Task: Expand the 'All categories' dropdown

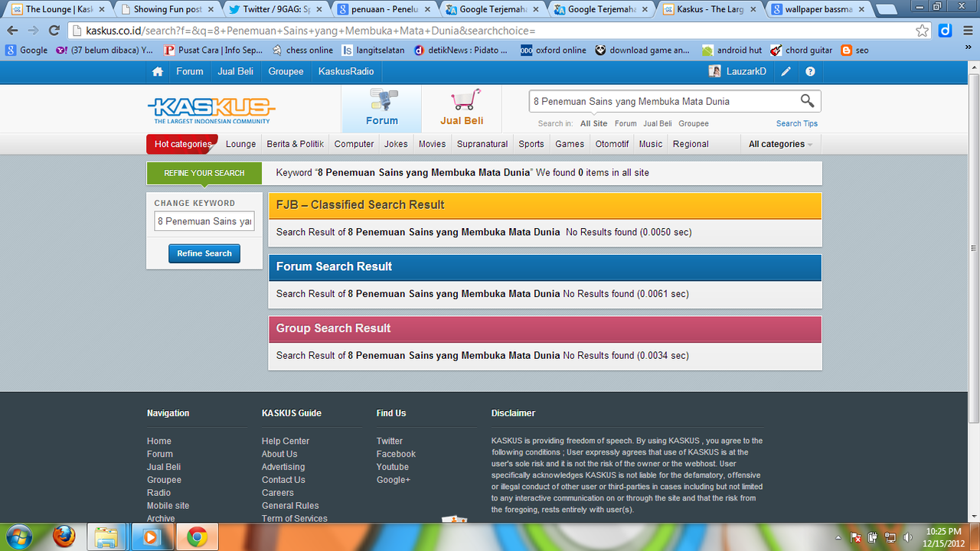Action: [x=781, y=144]
